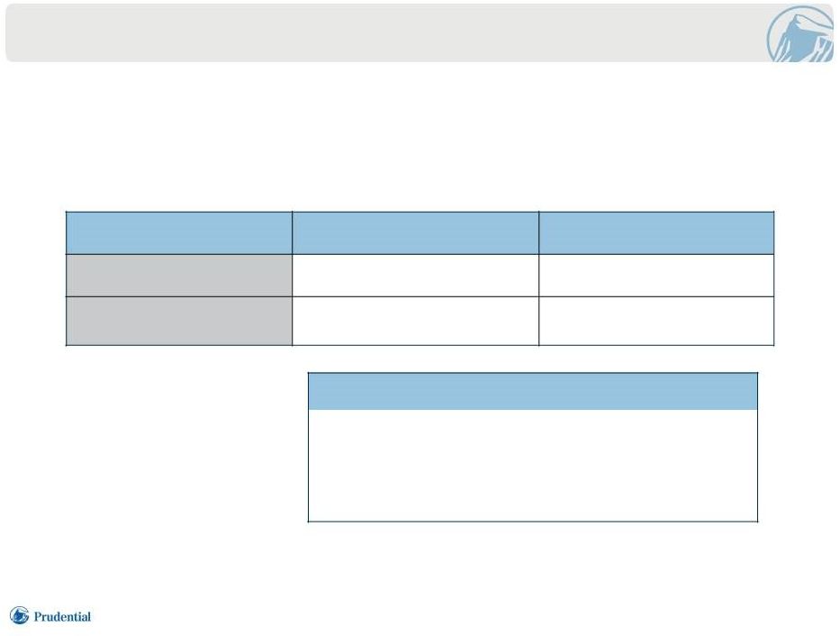Click the divider between the middle and right header cells
Viewport: 840px width, 636px height.
(539, 233)
